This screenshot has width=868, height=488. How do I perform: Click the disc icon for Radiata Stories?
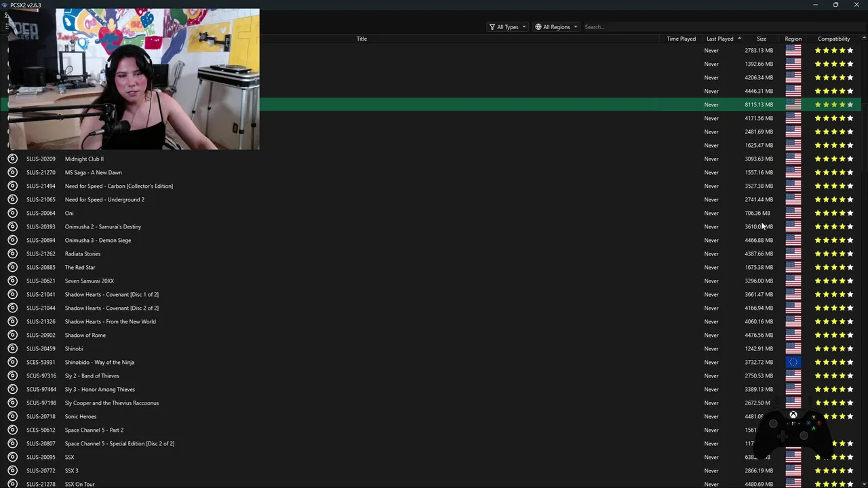point(12,253)
